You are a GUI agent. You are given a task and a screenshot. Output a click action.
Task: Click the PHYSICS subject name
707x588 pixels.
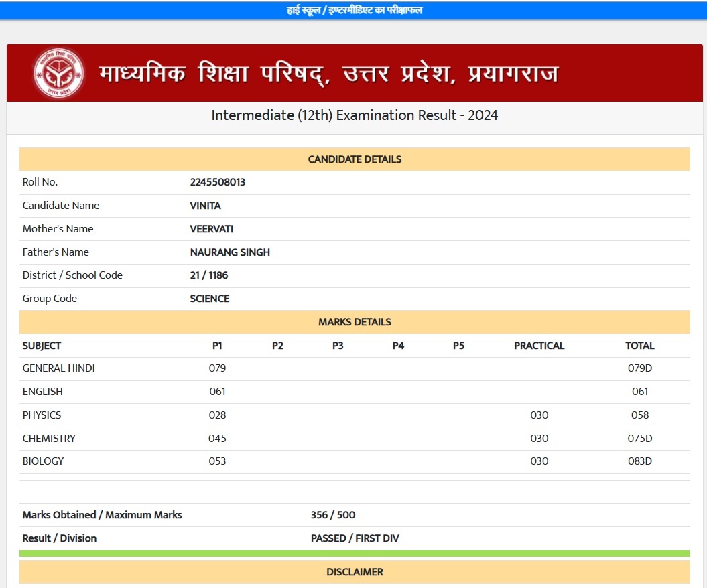click(42, 415)
